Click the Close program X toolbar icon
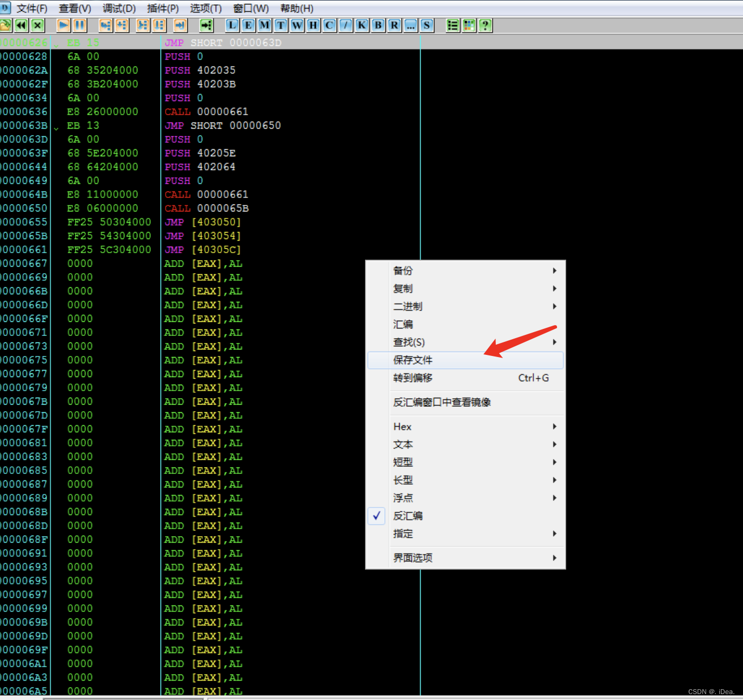The height and width of the screenshot is (700, 743). point(37,25)
